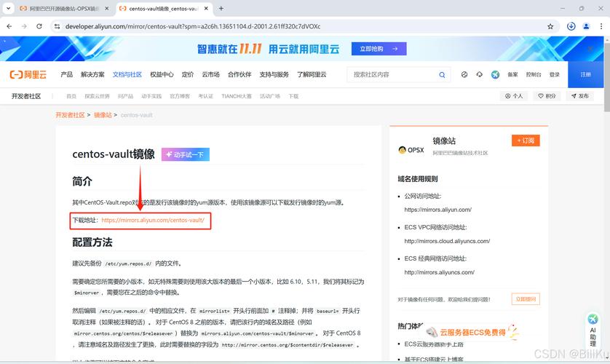Open the 了解阿里云 menu
The width and height of the screenshot is (610, 364).
point(312,74)
